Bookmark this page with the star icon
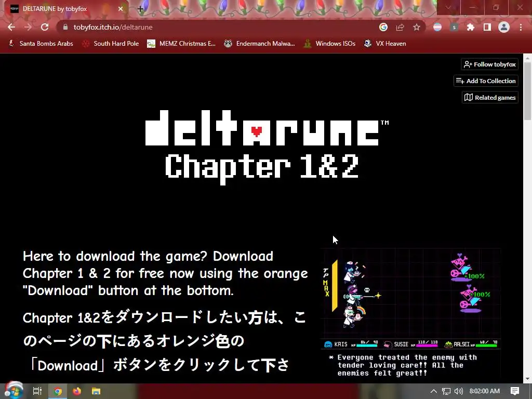This screenshot has width=532, height=399. pyautogui.click(x=417, y=27)
